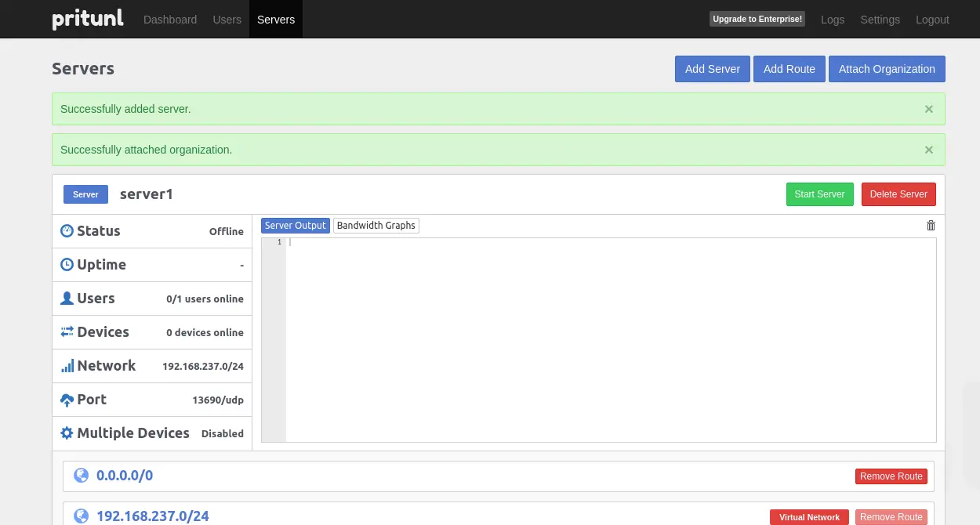Open the Users page

point(227,20)
